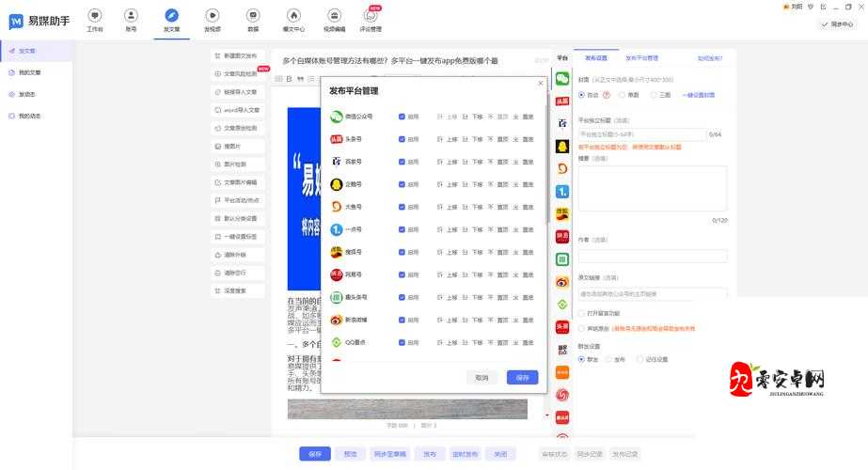Click 保存 button in the dialog
The image size is (868, 470).
tap(523, 378)
